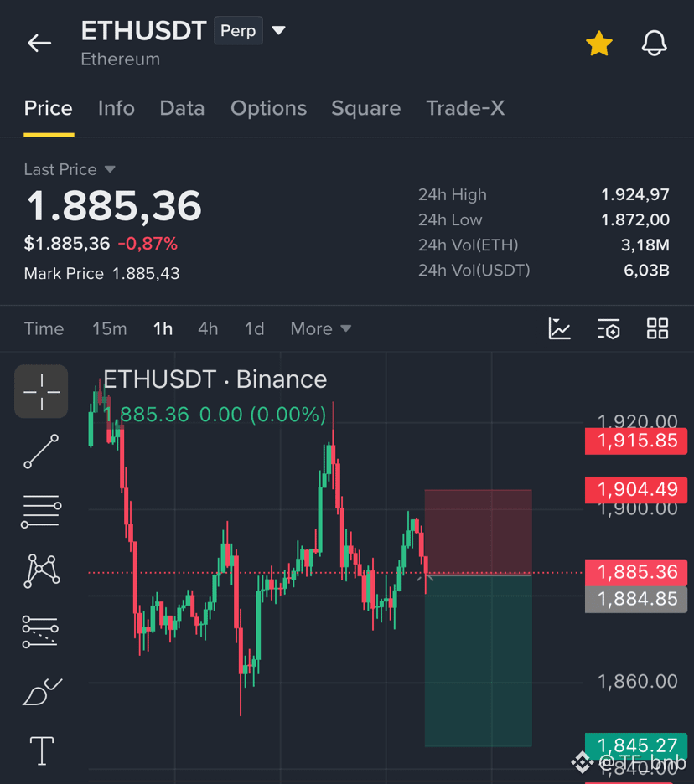Go back using the arrow icon
The image size is (694, 784).
[x=39, y=43]
